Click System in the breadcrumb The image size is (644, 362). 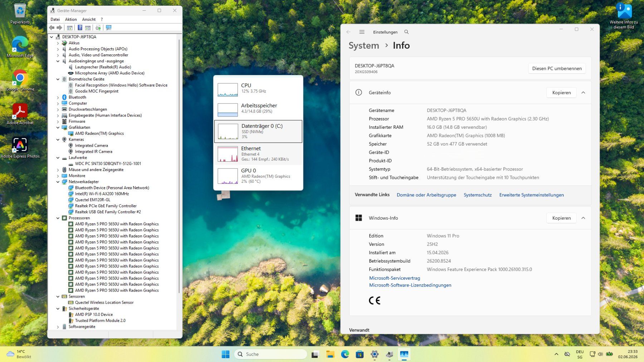point(364,45)
